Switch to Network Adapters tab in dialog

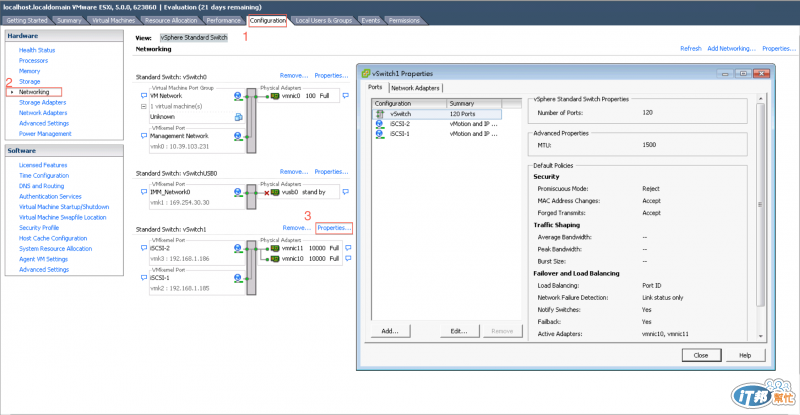(x=415, y=88)
